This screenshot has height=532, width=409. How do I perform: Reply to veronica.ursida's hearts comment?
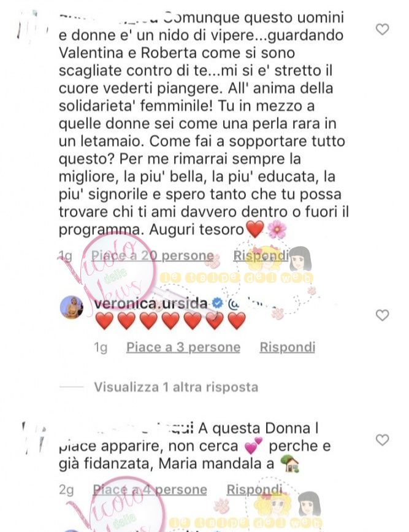[x=287, y=347]
